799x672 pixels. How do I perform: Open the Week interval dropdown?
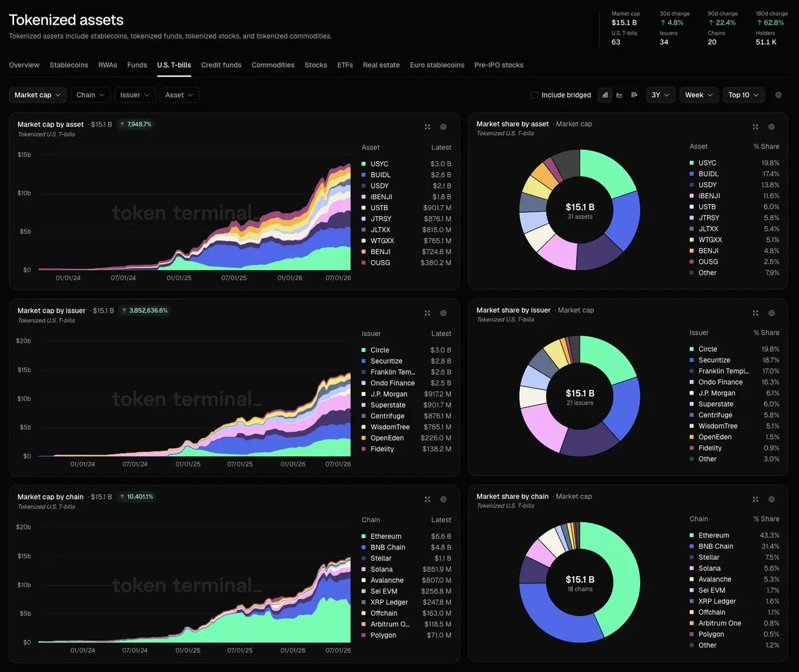[699, 95]
